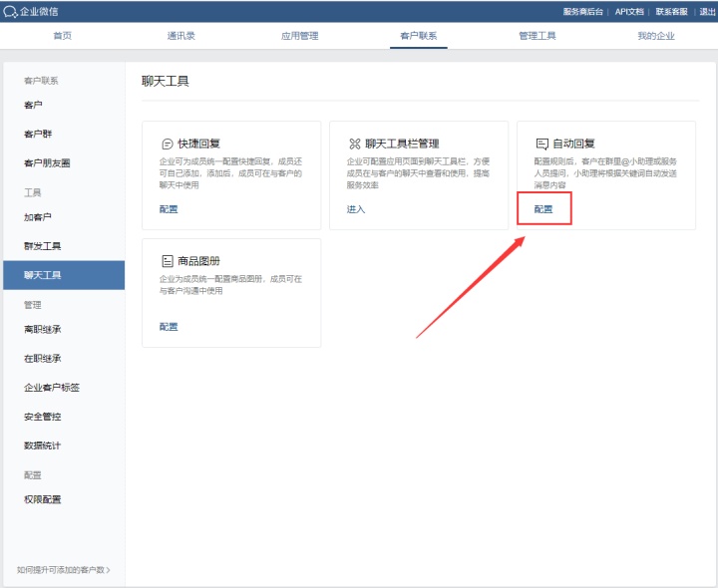The image size is (718, 588).
Task: Click the 自动回复 message icon
Action: 541,144
